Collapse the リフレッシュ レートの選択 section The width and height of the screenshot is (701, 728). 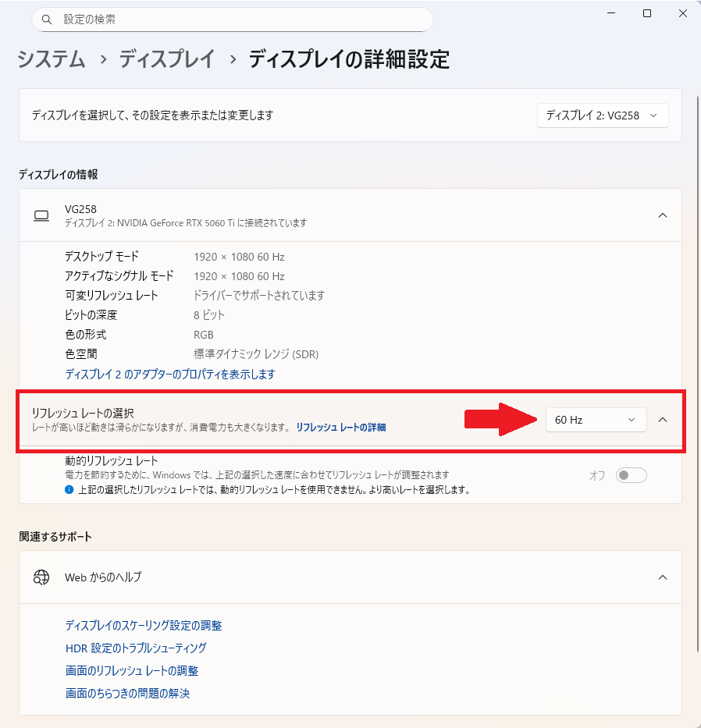tap(663, 420)
